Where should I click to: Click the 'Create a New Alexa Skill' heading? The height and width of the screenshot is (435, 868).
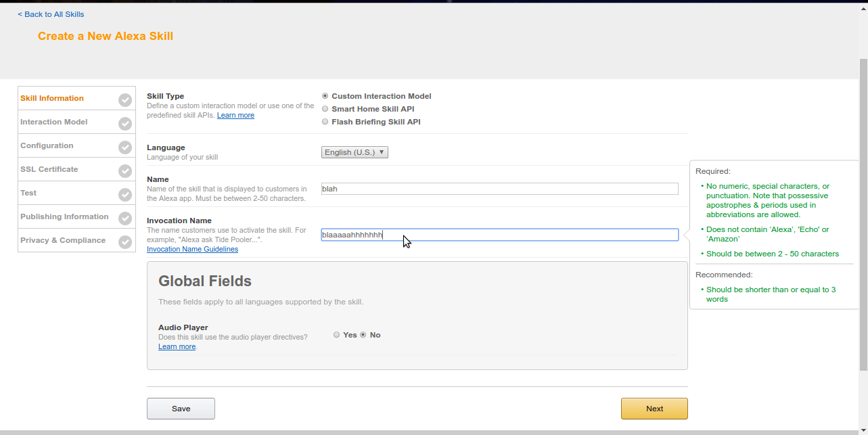point(106,37)
